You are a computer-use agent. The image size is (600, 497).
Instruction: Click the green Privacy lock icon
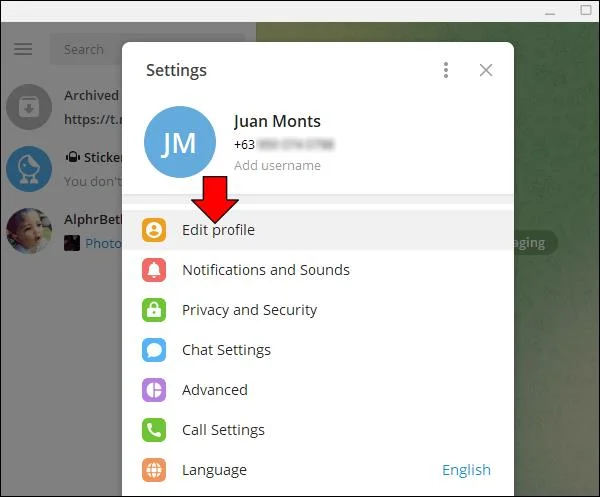pos(154,310)
